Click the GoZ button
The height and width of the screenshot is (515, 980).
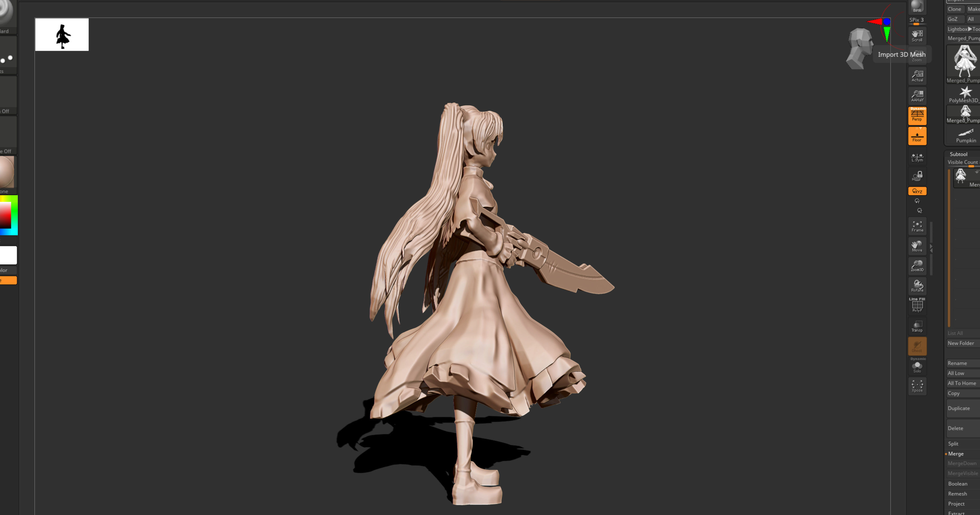click(x=955, y=19)
